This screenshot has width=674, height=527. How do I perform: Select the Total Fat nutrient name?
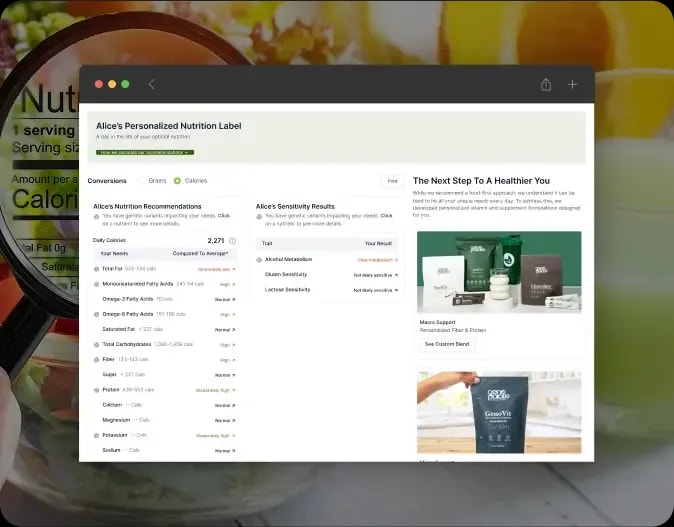112,269
